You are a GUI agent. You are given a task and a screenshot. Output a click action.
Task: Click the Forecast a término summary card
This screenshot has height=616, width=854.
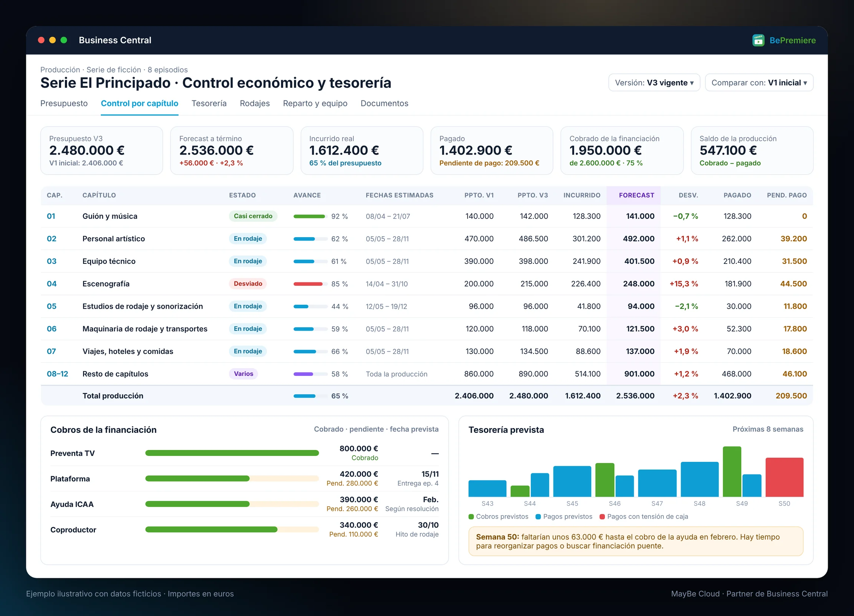232,150
